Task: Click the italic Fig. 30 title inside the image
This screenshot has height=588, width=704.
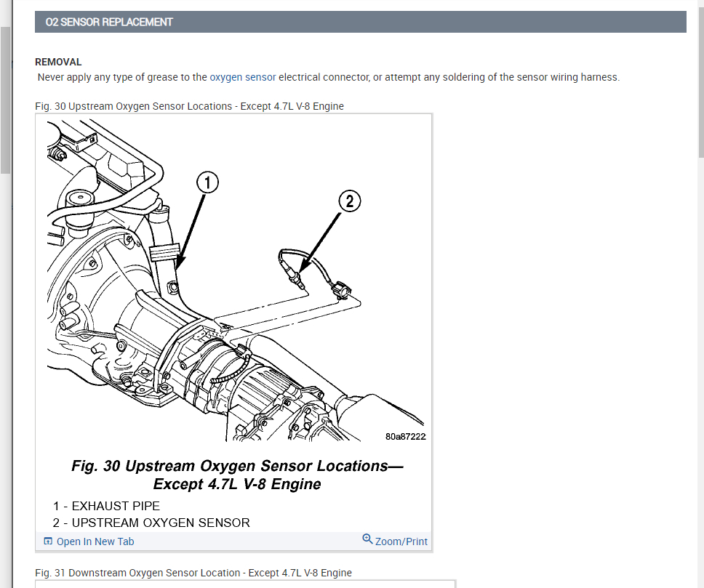Action: pos(237,475)
